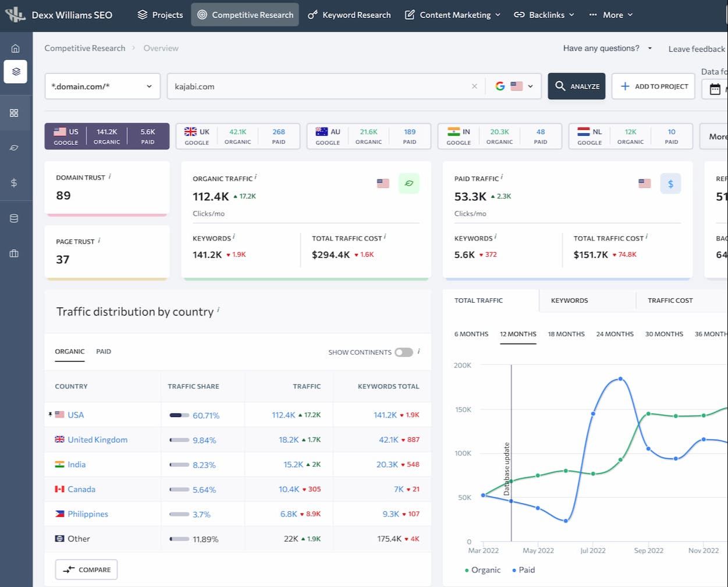The width and height of the screenshot is (728, 587).
Task: Click the pin icon beside USA row
Action: coord(51,415)
